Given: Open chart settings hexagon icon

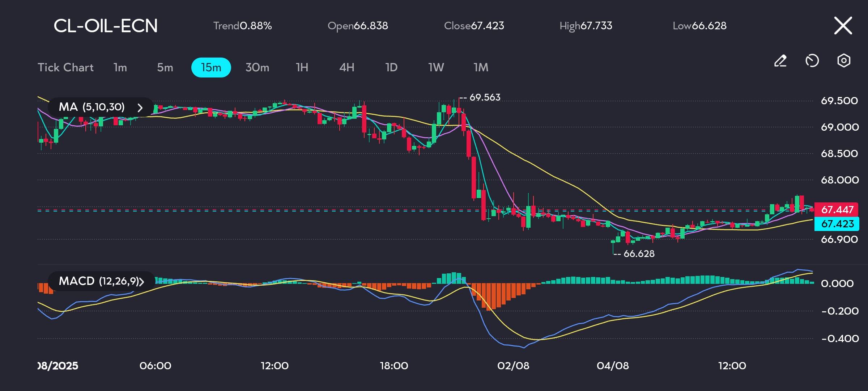Looking at the screenshot, I should pos(844,61).
